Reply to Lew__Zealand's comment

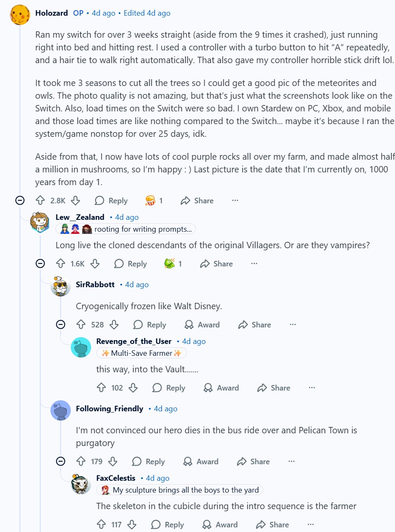131,264
